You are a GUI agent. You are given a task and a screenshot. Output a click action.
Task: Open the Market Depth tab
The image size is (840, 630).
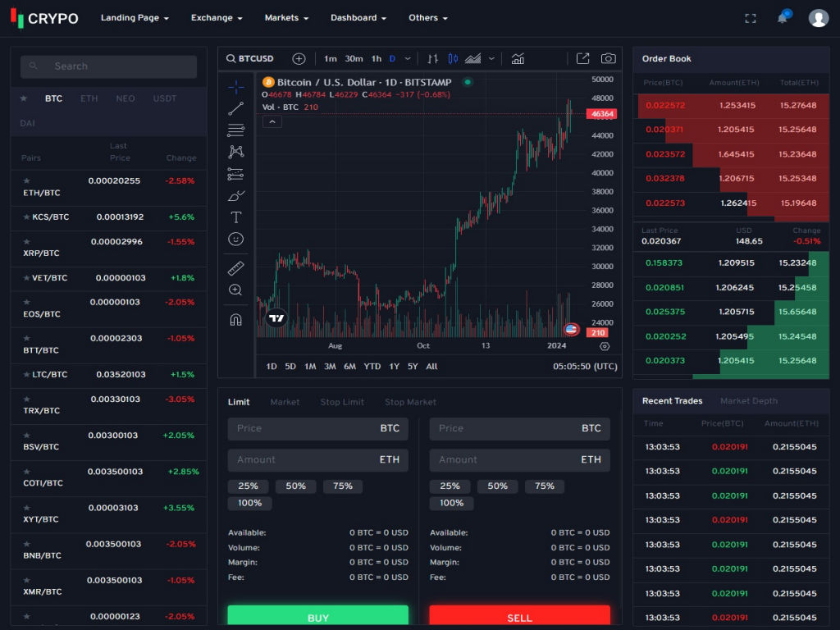748,401
